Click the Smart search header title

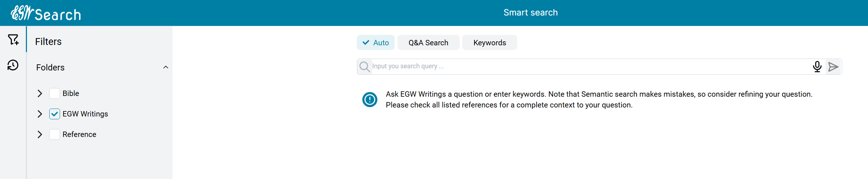coord(531,13)
